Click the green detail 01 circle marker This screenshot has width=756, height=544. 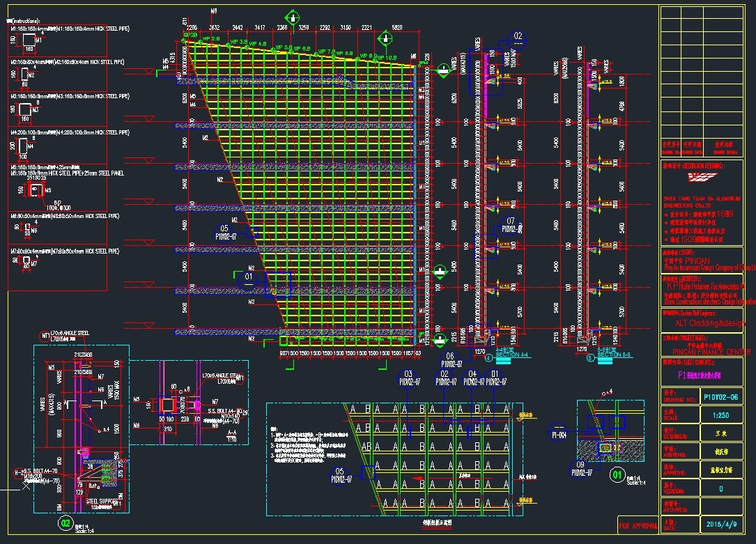(x=617, y=476)
